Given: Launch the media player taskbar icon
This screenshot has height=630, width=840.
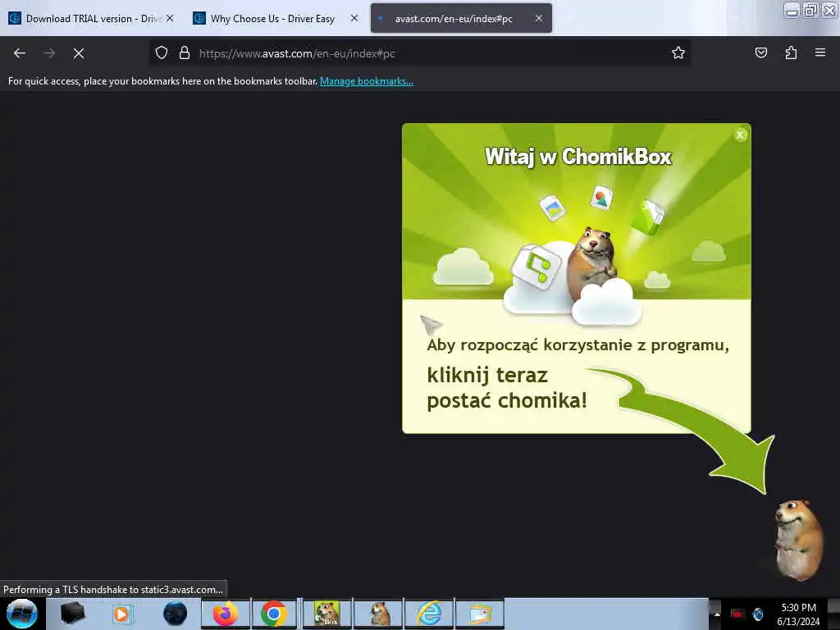Looking at the screenshot, I should pyautogui.click(x=121, y=614).
